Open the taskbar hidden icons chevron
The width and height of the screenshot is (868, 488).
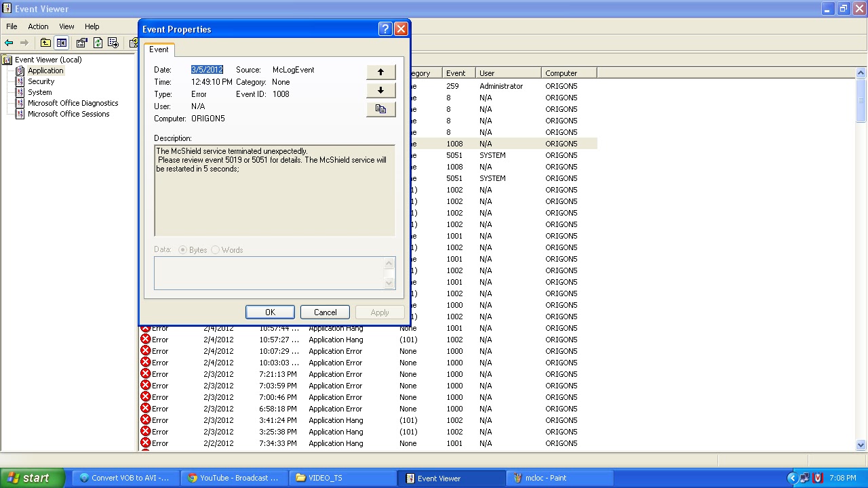(793, 478)
